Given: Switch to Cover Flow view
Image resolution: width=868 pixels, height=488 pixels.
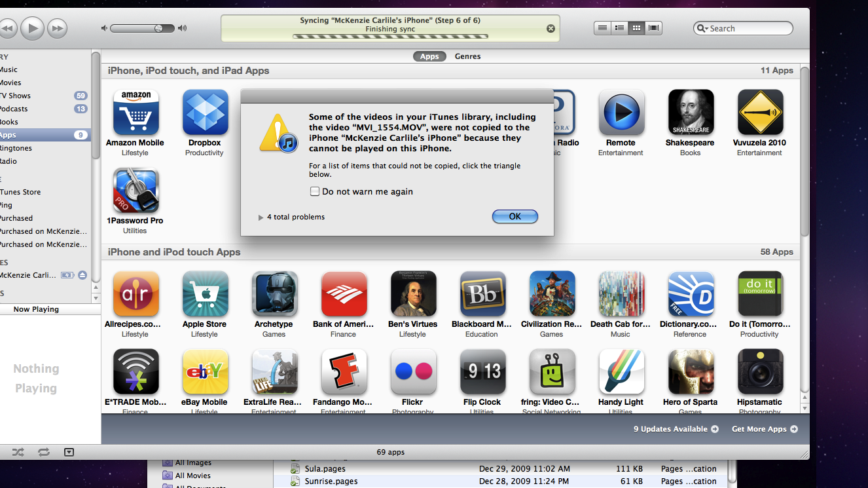Looking at the screenshot, I should 653,28.
